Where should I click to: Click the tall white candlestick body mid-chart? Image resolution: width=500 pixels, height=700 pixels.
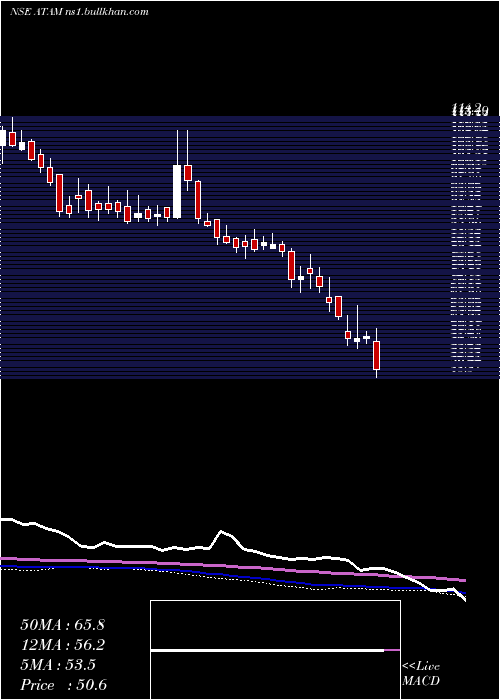(x=177, y=192)
